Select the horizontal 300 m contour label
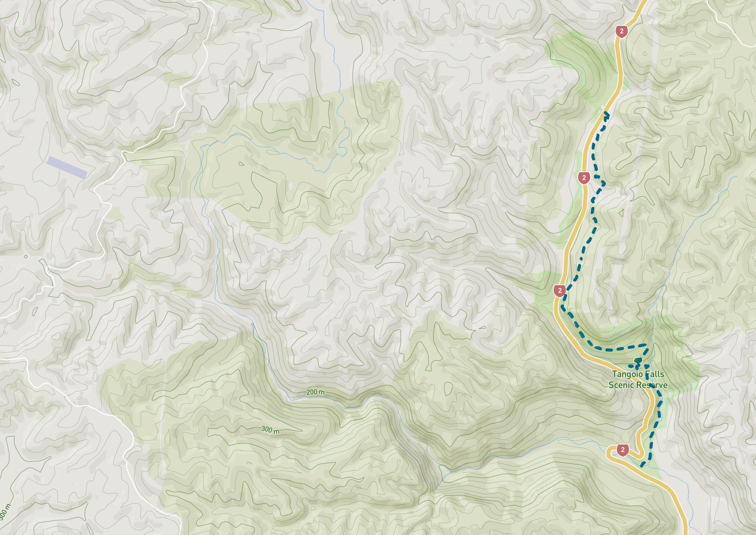The width and height of the screenshot is (756, 535). coord(271,430)
